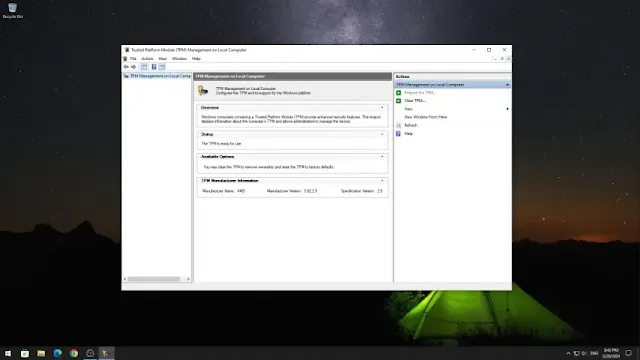Click the Available Options heading text
Viewport: 640px width, 360px height.
click(x=218, y=157)
